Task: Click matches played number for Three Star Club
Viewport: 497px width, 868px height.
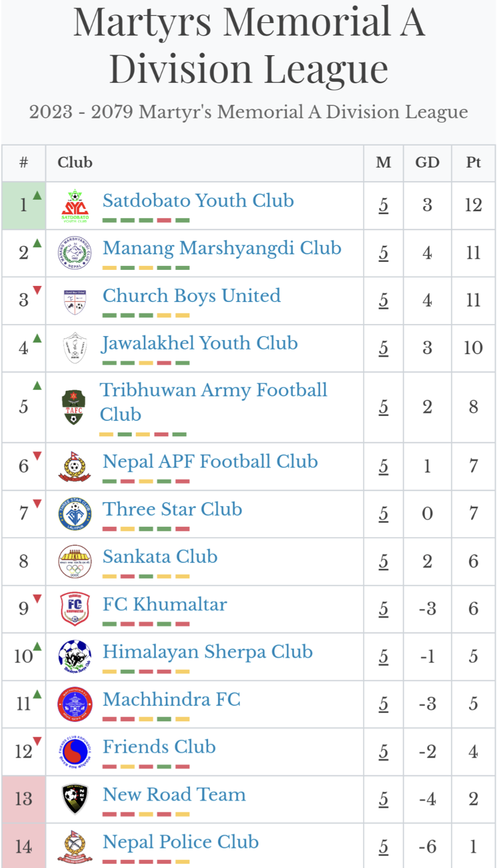Action: point(384,514)
